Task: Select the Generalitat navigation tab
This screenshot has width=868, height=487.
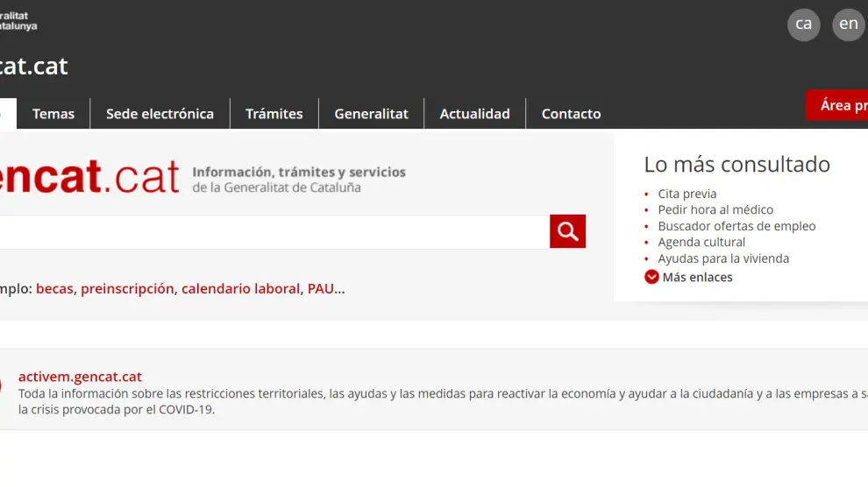Action: [371, 114]
